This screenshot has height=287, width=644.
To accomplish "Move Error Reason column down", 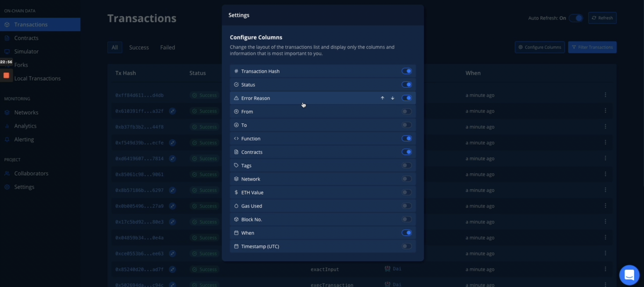I will coord(393,98).
